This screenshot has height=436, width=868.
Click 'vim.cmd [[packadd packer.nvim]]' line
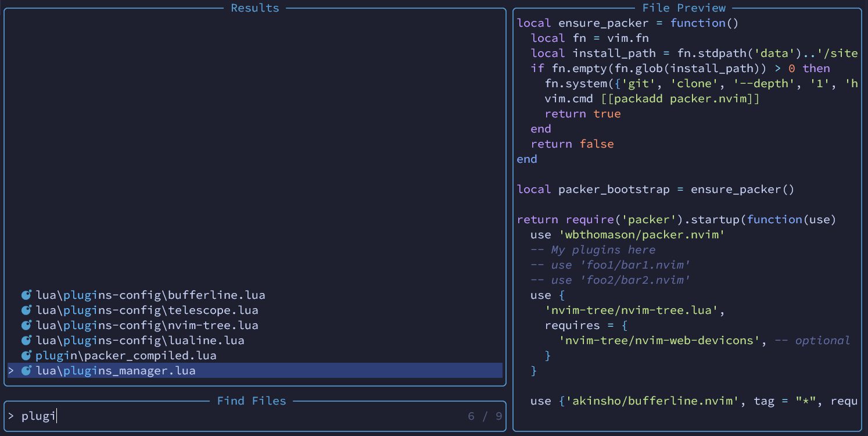coord(652,99)
